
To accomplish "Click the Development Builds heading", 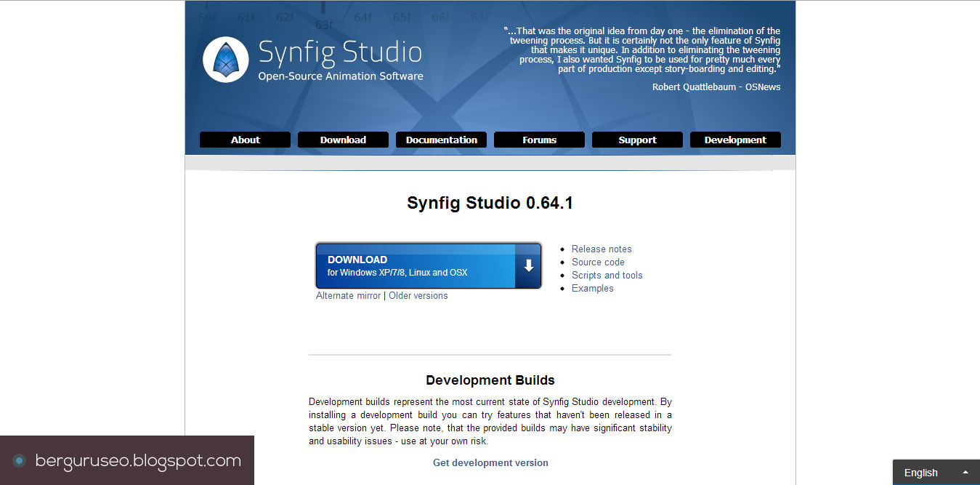I will [x=490, y=380].
